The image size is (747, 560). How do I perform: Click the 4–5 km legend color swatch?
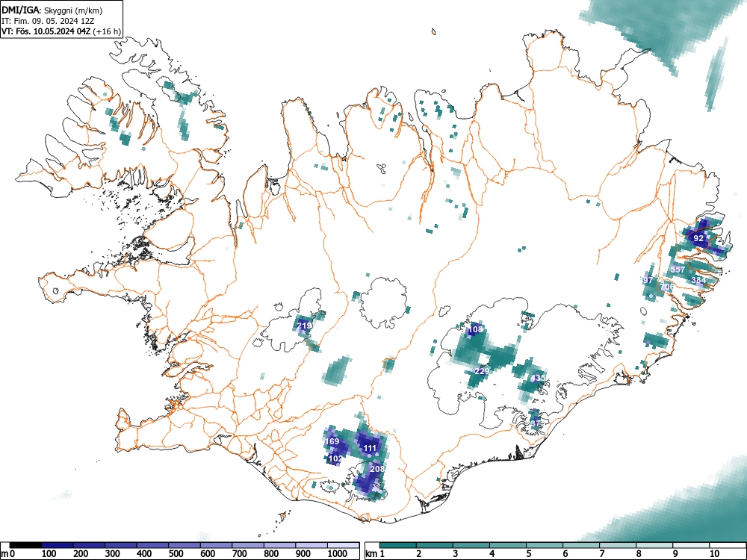[x=508, y=545]
